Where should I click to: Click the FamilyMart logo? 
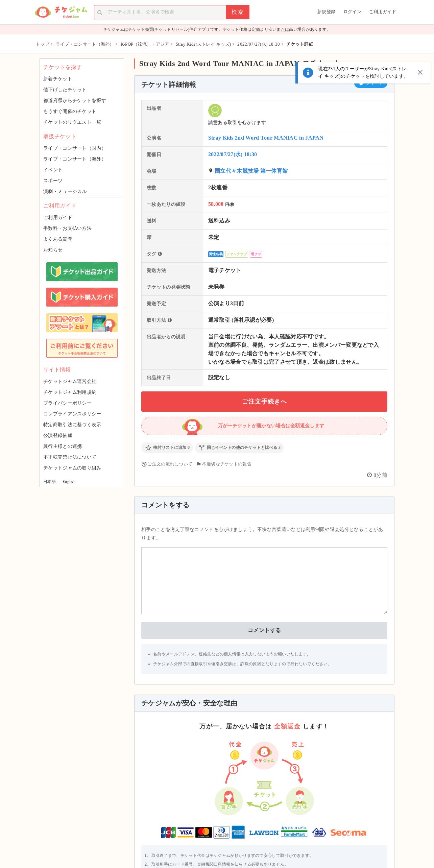click(294, 832)
